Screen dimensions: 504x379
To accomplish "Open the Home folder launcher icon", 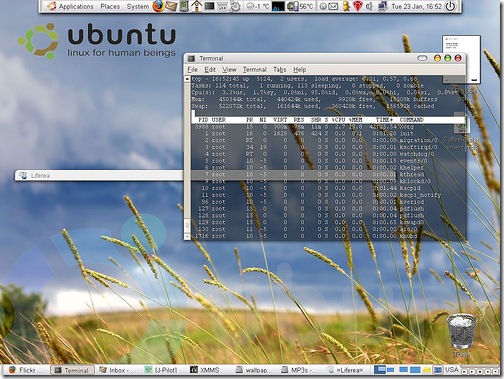I will point(196,6).
